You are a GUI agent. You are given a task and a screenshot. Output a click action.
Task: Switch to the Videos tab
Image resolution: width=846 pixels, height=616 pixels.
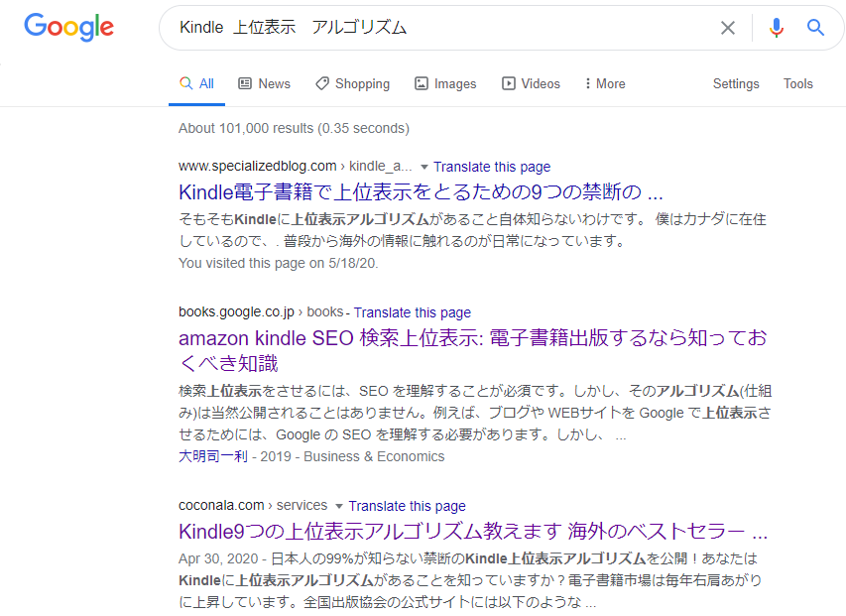531,84
